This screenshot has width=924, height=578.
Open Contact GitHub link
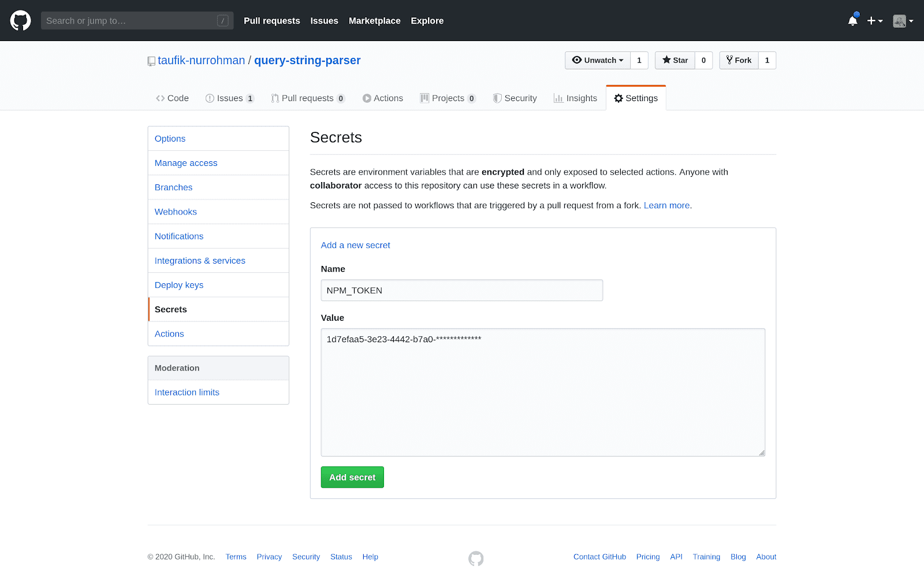(x=599, y=557)
